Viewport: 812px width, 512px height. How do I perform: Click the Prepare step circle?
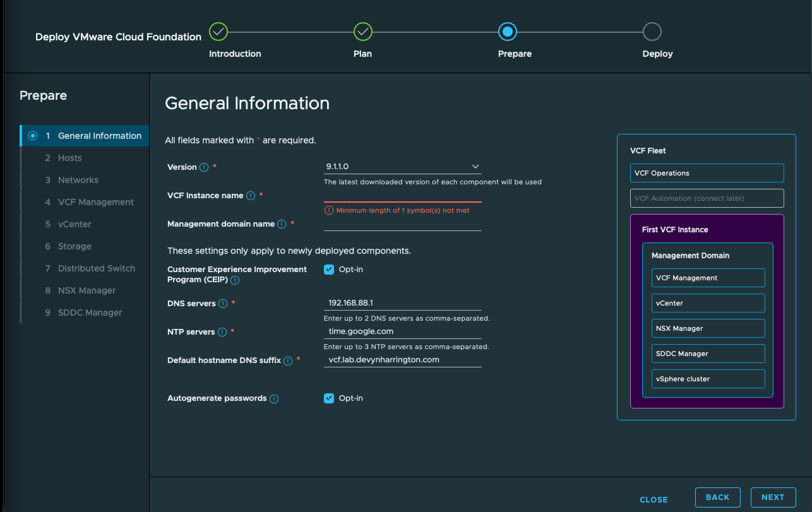coord(507,31)
